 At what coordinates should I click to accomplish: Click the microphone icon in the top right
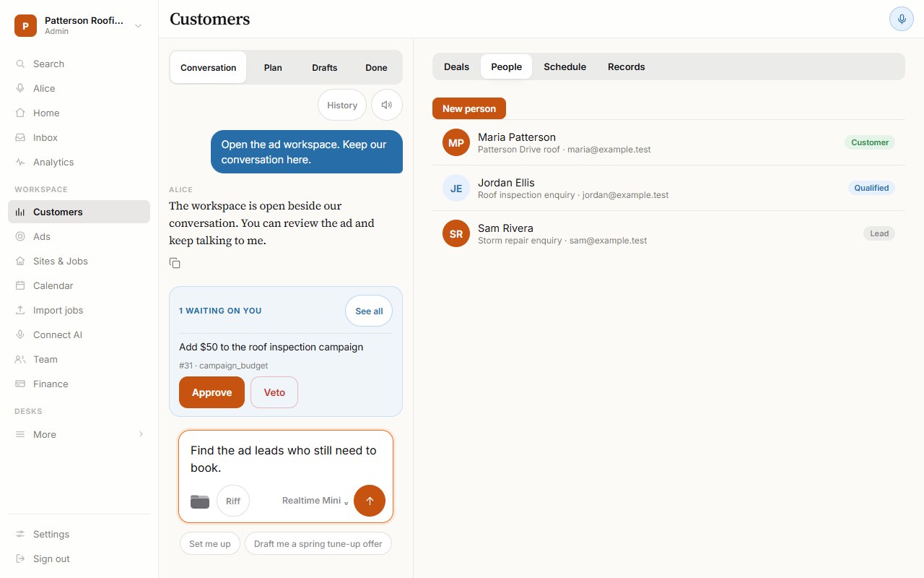click(x=901, y=19)
